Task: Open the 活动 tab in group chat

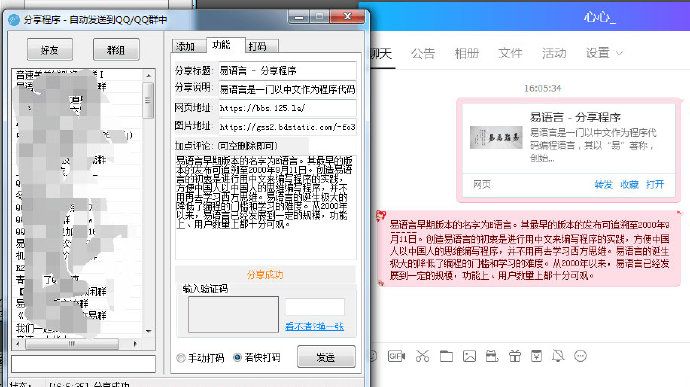Action: click(554, 53)
